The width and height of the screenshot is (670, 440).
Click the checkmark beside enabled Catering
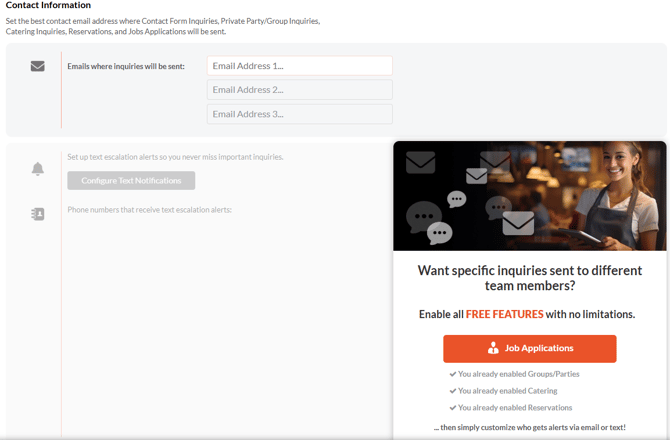[453, 391]
